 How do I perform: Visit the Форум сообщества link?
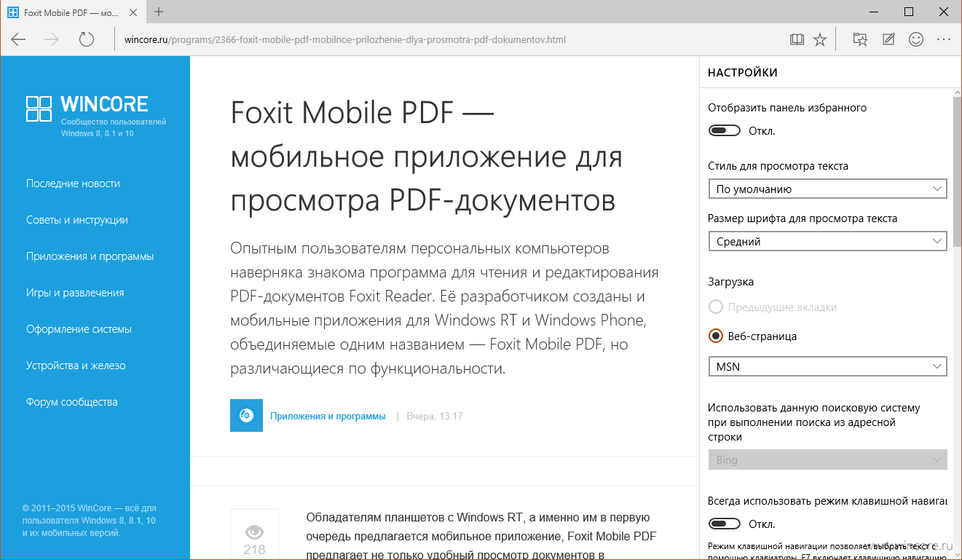(71, 402)
